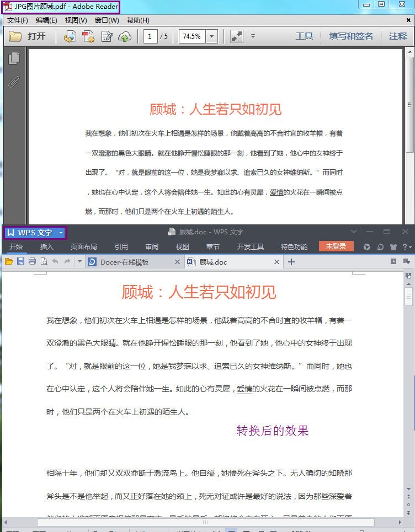Image resolution: width=415 pixels, height=532 pixels.
Task: Close the Docer-在线模板 tab
Action: tap(177, 262)
